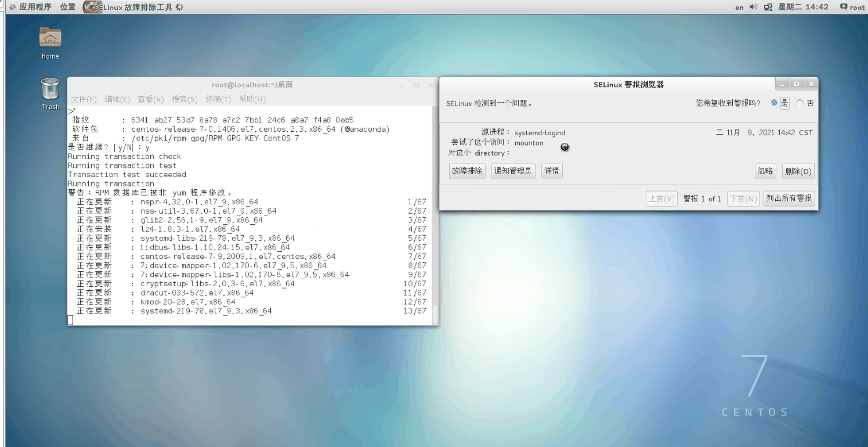Click the terminal title bar root@localhost
Screen dimensions: 868x447
coord(252,85)
